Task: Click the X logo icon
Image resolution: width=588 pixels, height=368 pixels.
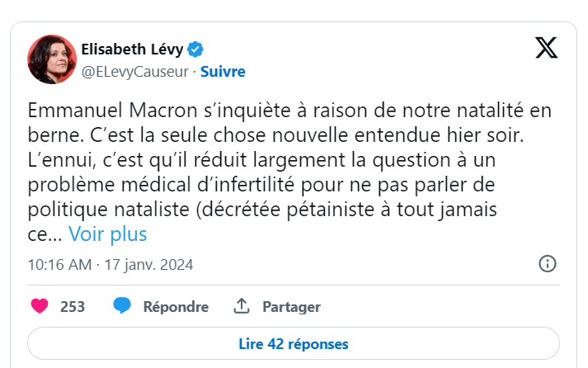Action: [547, 48]
